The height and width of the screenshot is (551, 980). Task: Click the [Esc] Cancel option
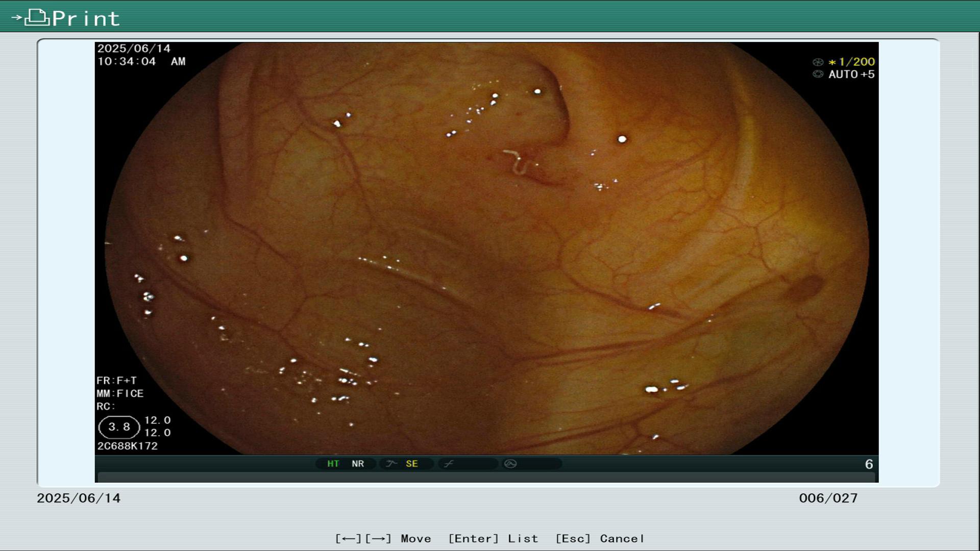click(x=600, y=539)
